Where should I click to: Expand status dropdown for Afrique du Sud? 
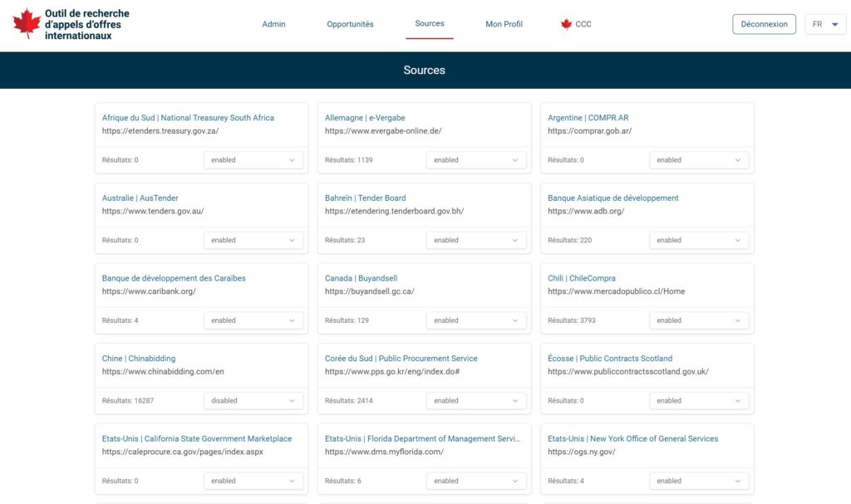[253, 160]
